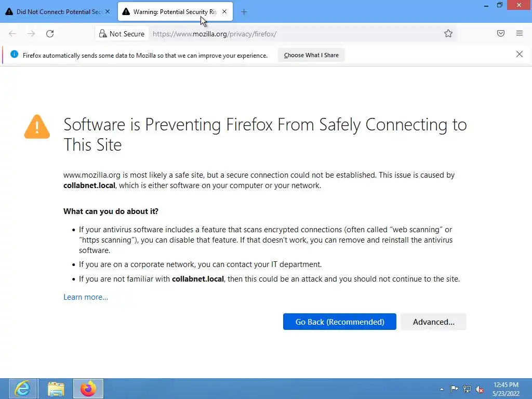
Task: Close the Warning: Potential Security Risk tab
Action: pos(224,11)
